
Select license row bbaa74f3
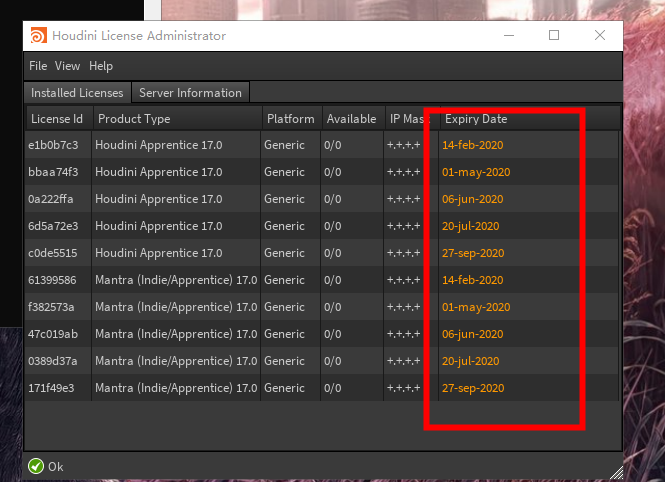pos(322,172)
